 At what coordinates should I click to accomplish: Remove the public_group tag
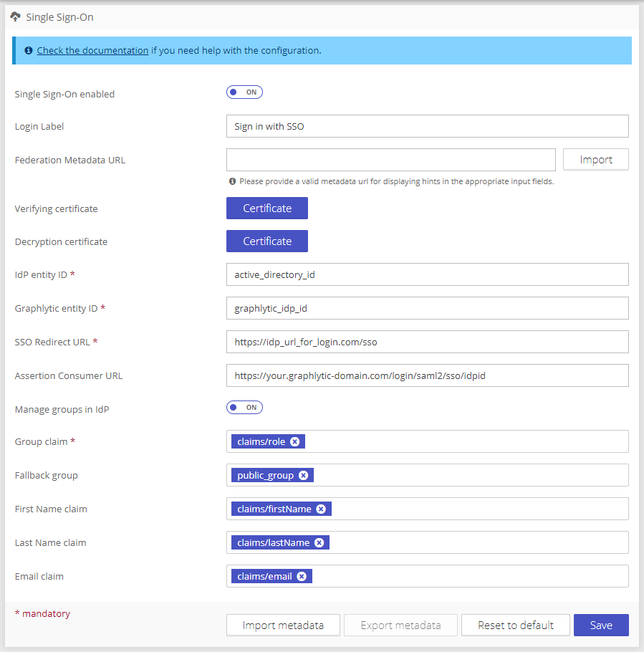[x=303, y=476]
